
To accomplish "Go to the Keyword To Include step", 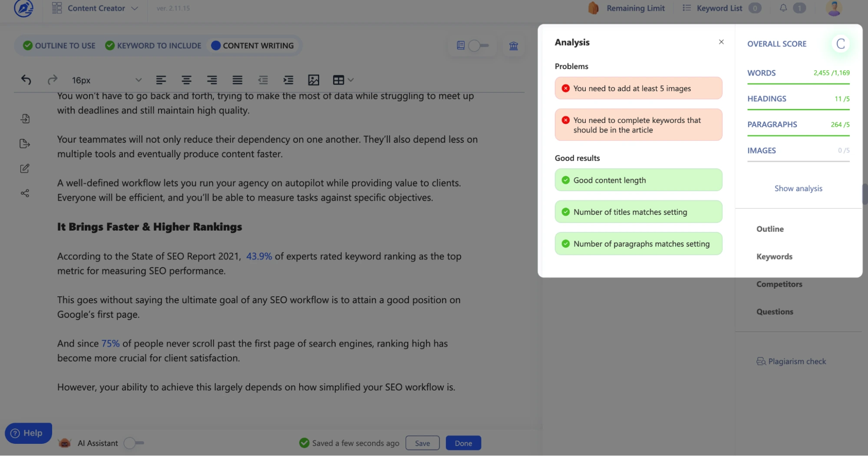I will click(x=153, y=46).
